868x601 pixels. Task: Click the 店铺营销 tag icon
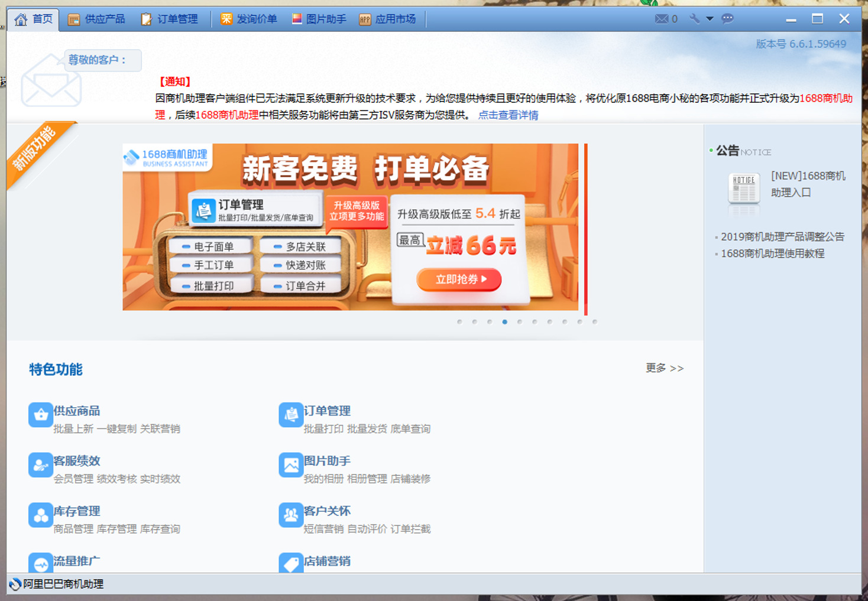pos(290,563)
